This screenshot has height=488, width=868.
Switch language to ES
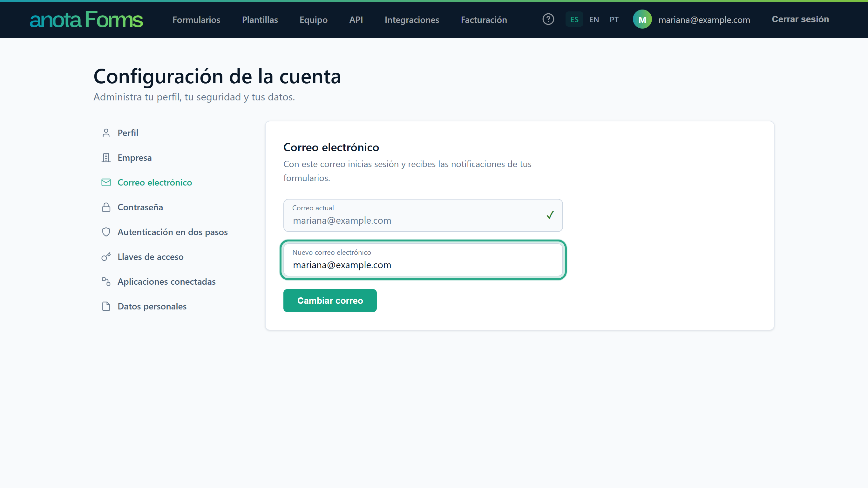574,20
